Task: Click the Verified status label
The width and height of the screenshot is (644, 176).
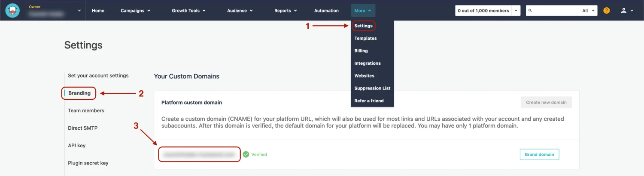Action: (259, 155)
